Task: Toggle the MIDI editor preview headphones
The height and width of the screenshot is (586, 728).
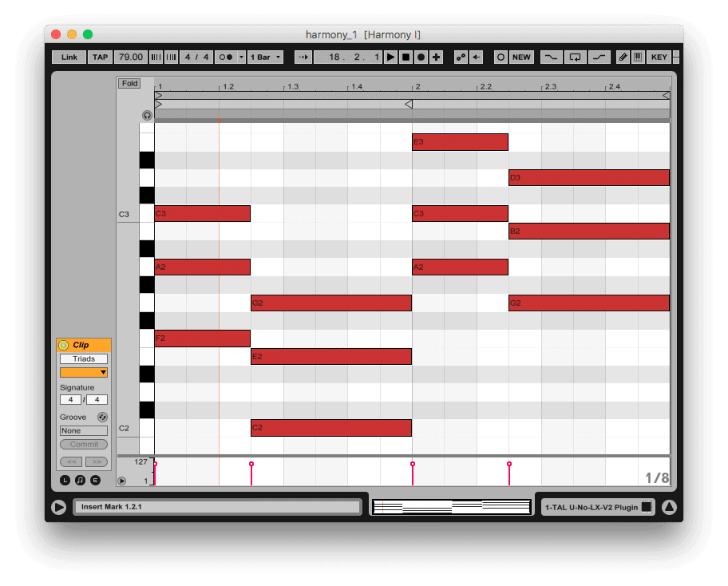Action: coord(147,116)
